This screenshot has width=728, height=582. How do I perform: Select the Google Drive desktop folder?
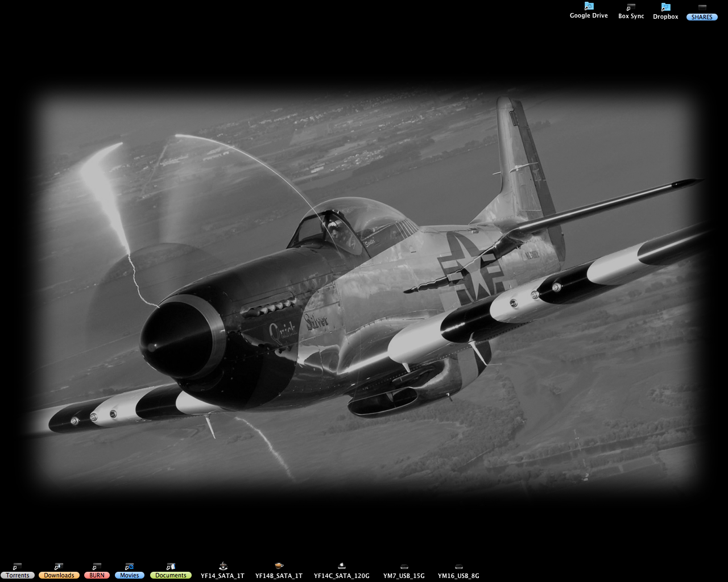(589, 6)
